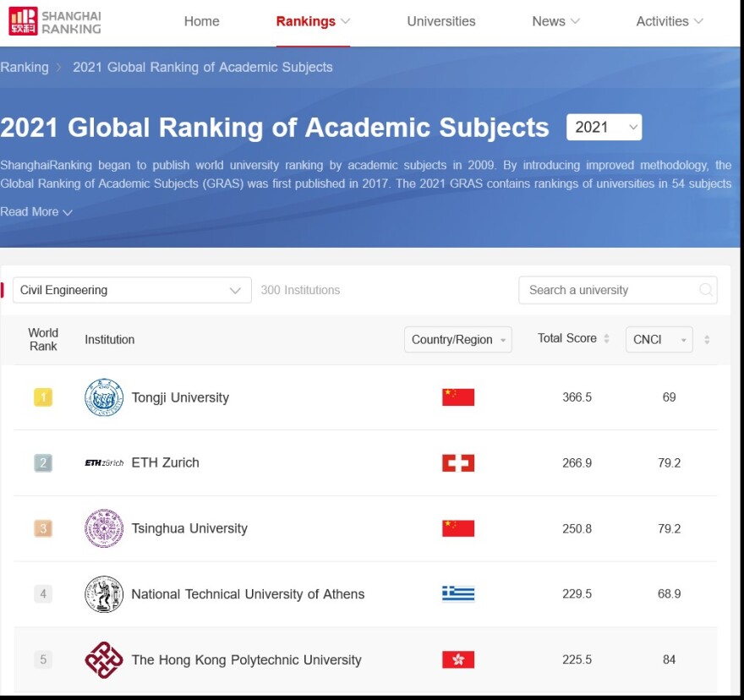Sort by Total Score using the arrows

[x=606, y=339]
